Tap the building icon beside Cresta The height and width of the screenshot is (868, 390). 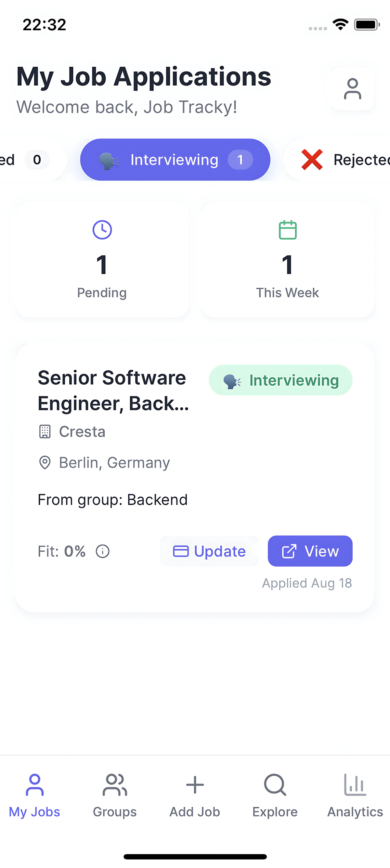point(45,432)
